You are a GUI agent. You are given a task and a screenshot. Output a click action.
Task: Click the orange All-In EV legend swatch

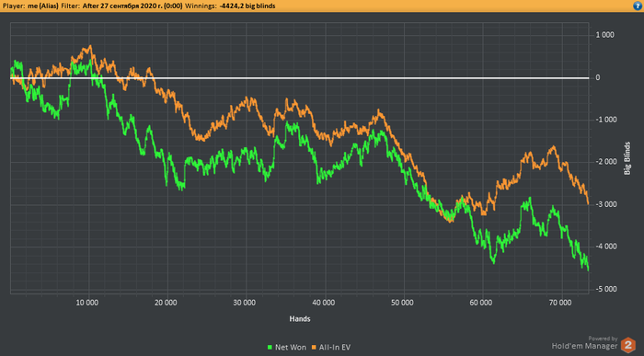tap(315, 348)
